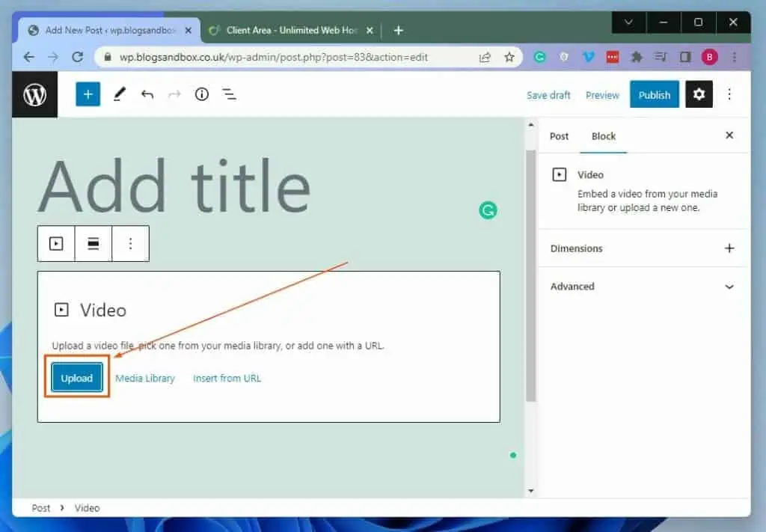Open the Details (i) panel
The height and width of the screenshot is (532, 766).
[201, 94]
